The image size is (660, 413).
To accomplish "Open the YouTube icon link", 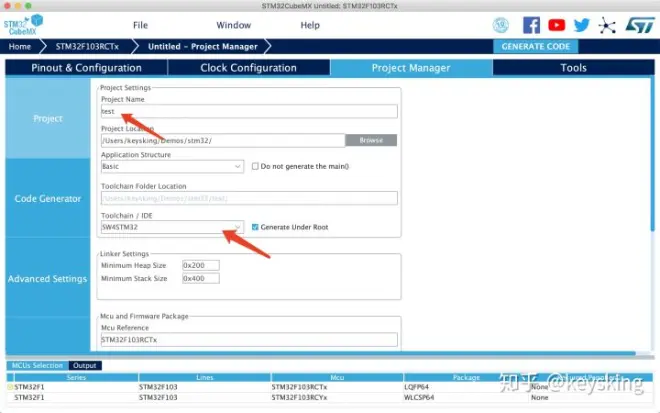I will pos(556,25).
